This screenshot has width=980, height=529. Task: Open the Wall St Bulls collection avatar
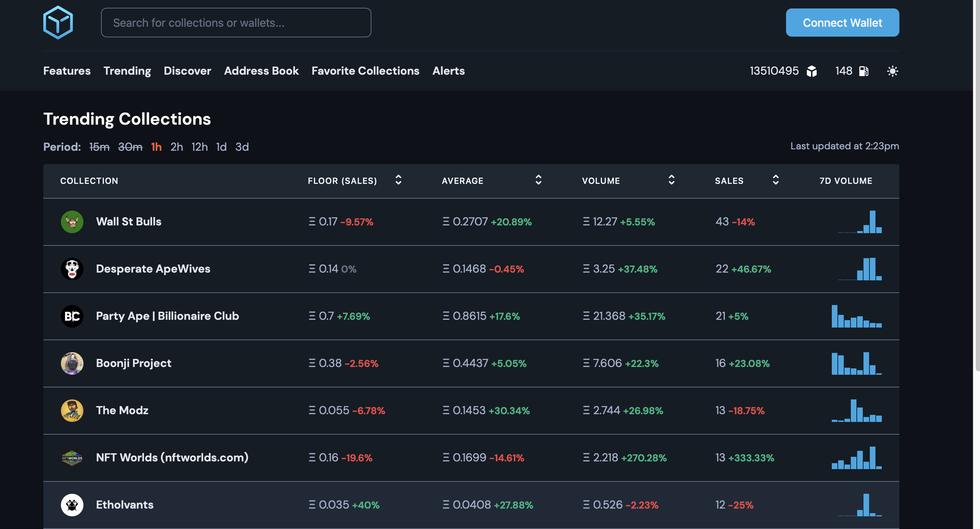coord(72,222)
